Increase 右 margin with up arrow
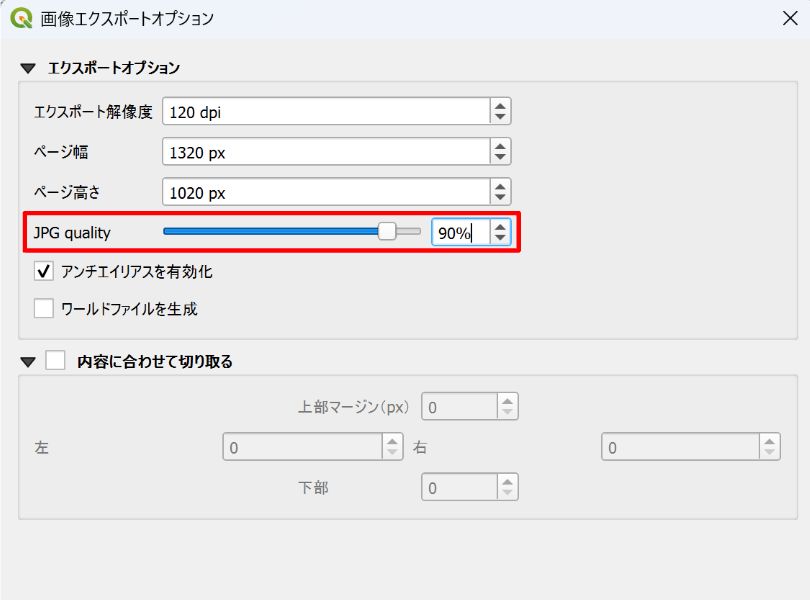This screenshot has width=810, height=600. click(769, 441)
